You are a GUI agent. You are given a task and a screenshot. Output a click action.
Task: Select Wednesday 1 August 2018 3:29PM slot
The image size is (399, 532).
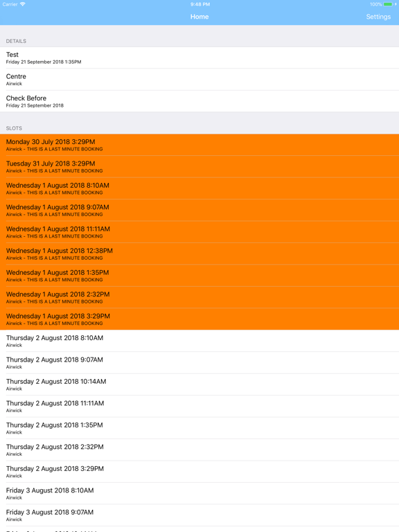point(199,319)
